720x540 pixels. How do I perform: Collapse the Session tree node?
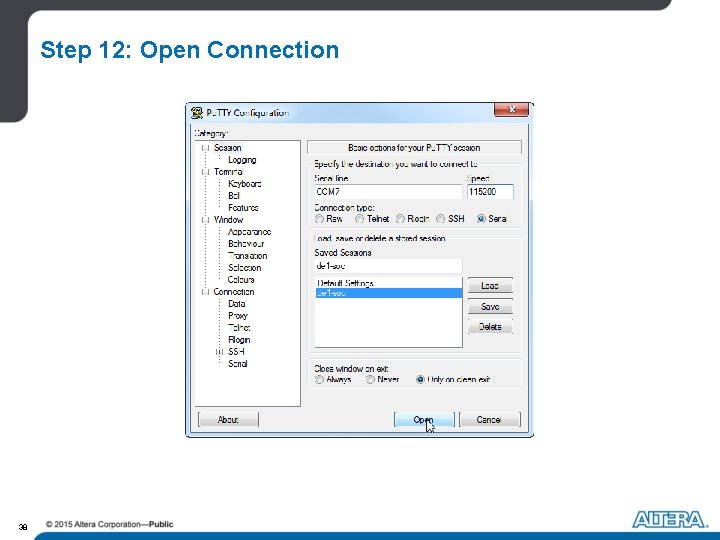[205, 148]
